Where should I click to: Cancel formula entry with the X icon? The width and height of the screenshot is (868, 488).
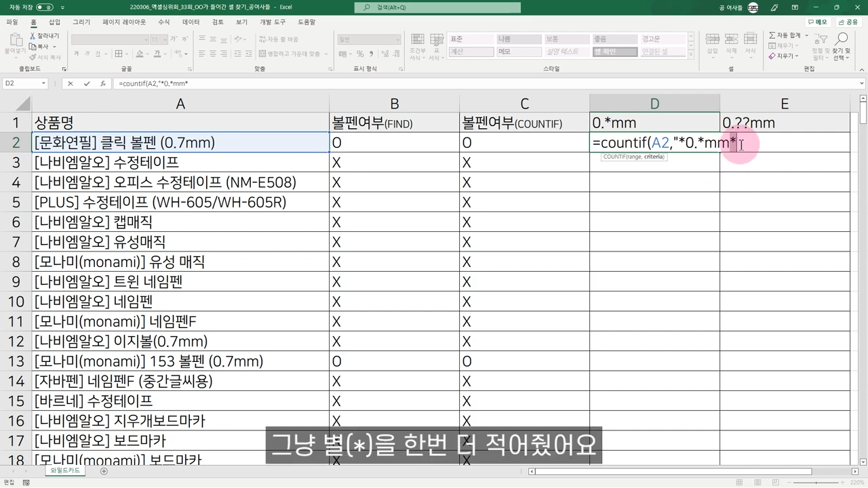[x=70, y=83]
